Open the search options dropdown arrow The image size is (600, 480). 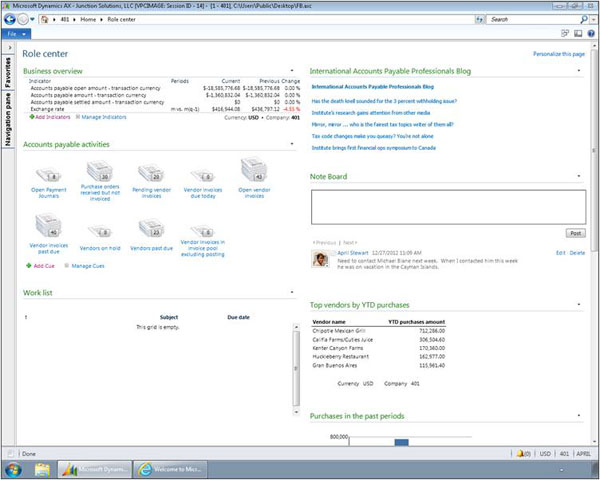593,20
